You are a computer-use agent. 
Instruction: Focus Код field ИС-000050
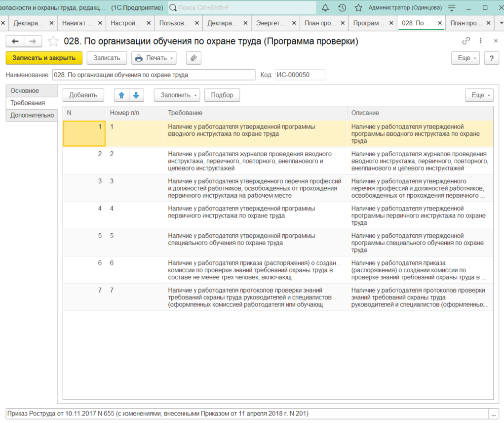[x=300, y=75]
